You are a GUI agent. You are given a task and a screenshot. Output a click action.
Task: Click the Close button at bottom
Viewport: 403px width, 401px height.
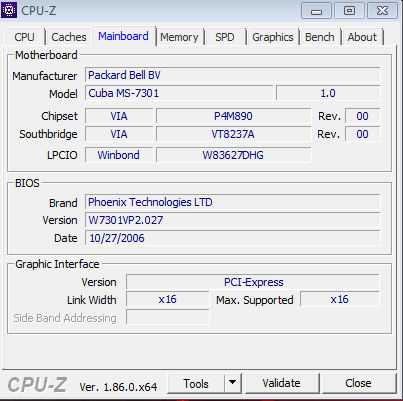358,383
